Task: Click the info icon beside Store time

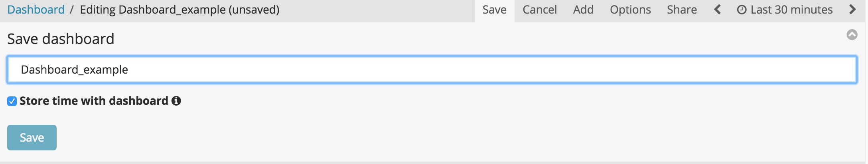Action: tap(176, 101)
